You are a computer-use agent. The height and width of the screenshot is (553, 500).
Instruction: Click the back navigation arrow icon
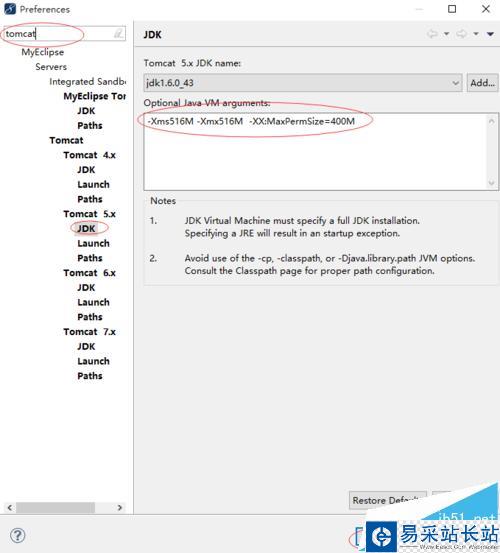point(432,34)
